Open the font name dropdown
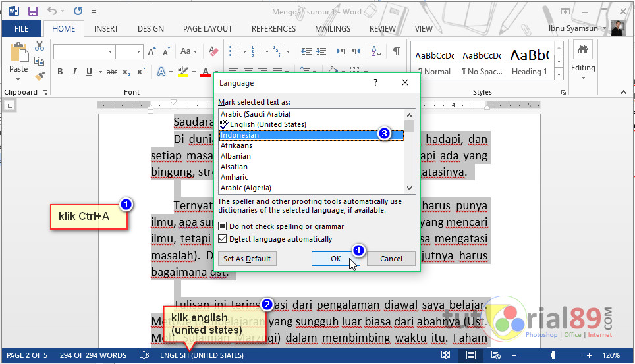Viewport: 635px width, 364px height. coord(110,52)
